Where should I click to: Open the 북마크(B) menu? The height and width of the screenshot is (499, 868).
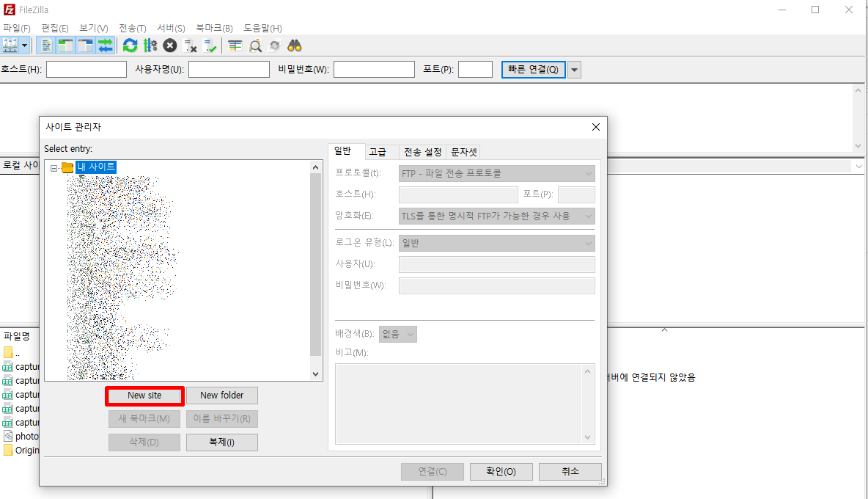pos(214,28)
